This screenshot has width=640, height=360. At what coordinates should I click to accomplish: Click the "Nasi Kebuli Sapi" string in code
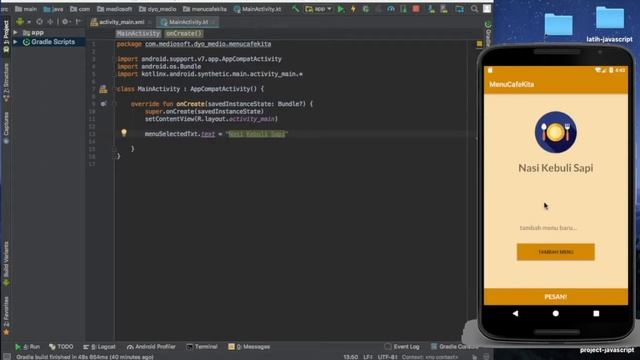[256, 134]
